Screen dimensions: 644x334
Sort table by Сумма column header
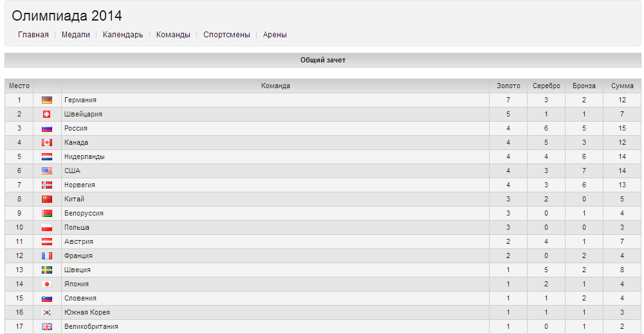point(622,86)
